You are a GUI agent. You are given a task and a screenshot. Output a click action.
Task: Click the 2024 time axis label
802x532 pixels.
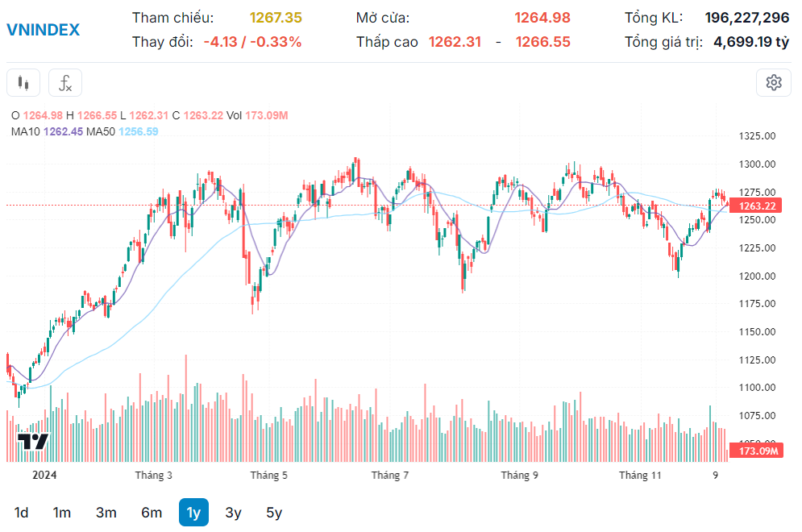click(x=46, y=476)
